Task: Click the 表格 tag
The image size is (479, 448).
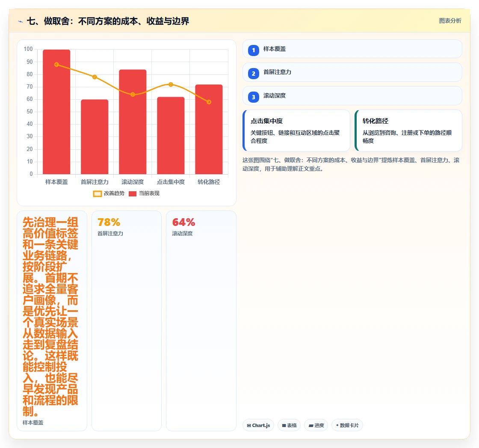Action: pyautogui.click(x=289, y=425)
